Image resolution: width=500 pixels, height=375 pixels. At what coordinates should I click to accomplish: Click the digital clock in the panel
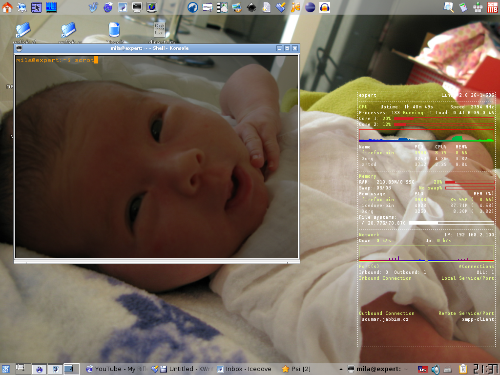[485, 369]
